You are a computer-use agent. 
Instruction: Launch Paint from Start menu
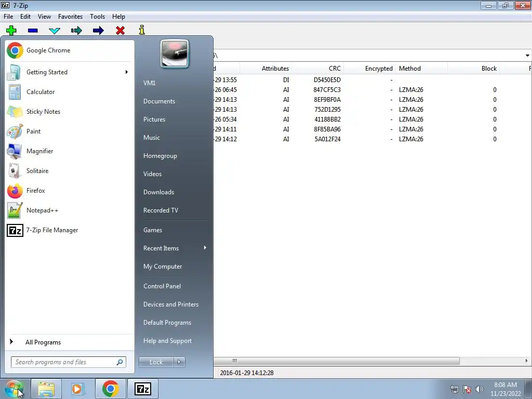pyautogui.click(x=69, y=131)
